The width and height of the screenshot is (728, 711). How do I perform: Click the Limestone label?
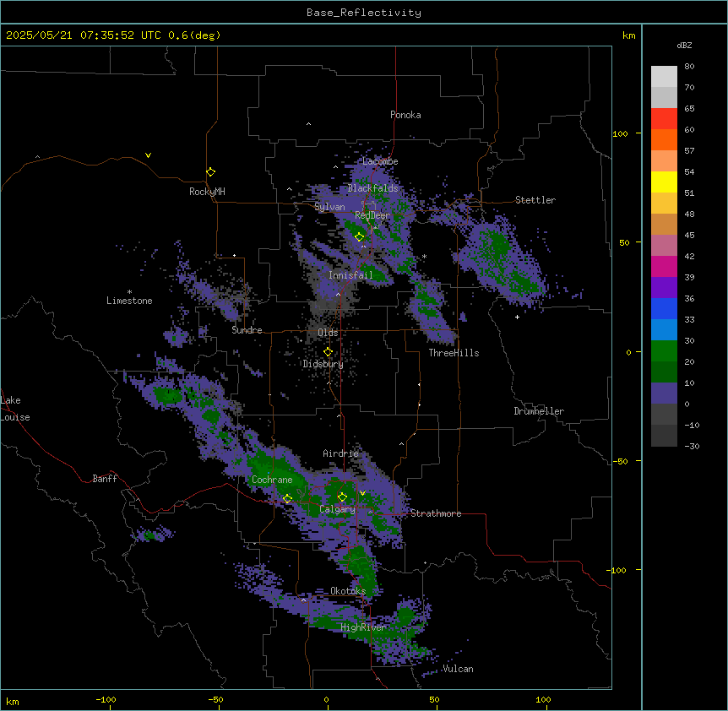pyautogui.click(x=129, y=301)
